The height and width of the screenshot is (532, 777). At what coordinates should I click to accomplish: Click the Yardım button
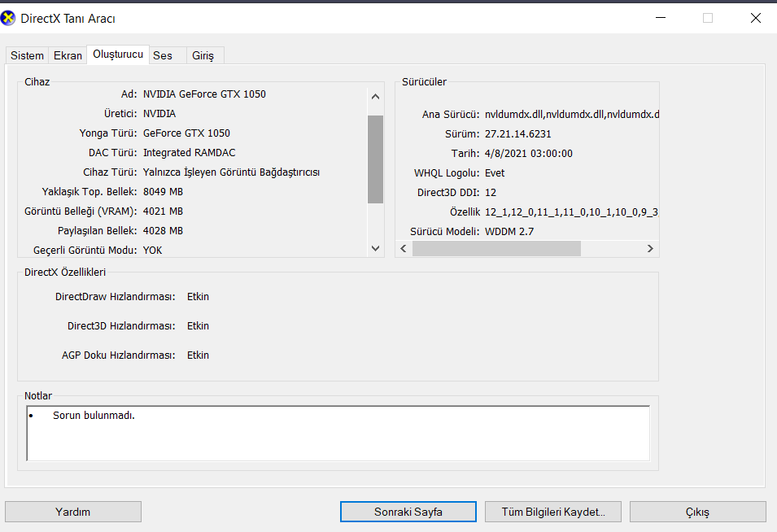pyautogui.click(x=73, y=512)
